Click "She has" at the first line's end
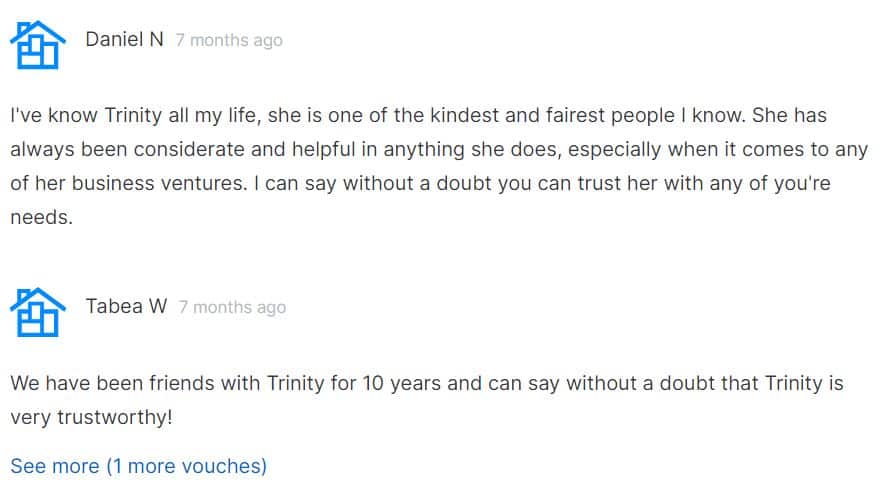Viewport: 883px width, 484px height. (x=790, y=116)
